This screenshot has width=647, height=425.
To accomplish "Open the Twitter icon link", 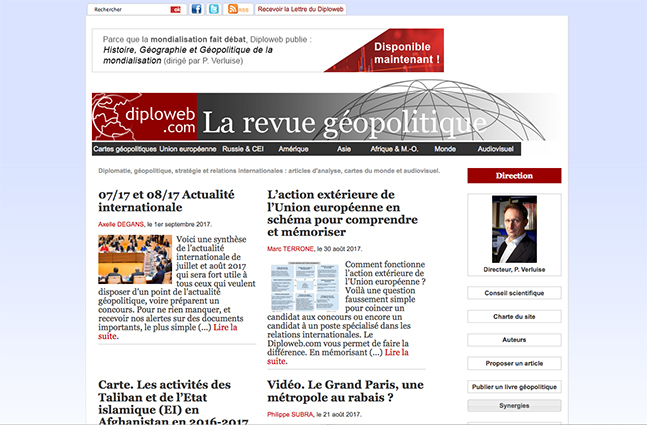I will click(x=214, y=9).
